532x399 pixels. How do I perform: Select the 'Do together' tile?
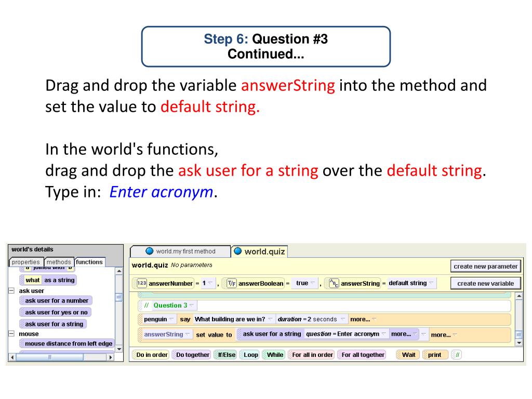coord(191,354)
